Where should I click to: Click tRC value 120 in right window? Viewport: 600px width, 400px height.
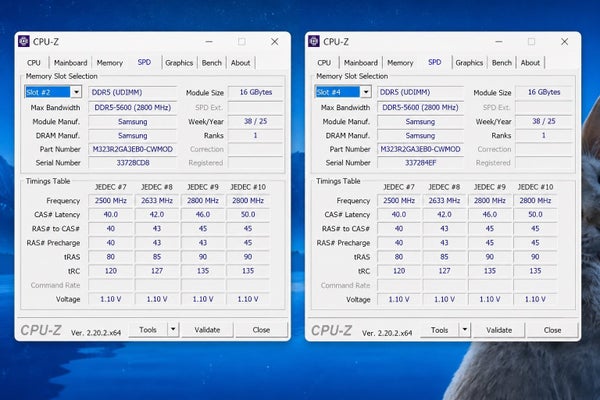click(399, 271)
